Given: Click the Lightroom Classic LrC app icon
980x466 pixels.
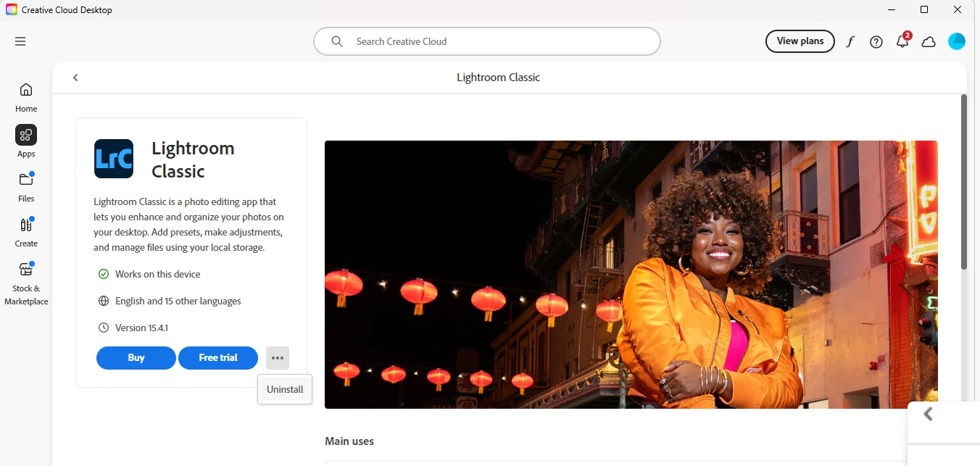Looking at the screenshot, I should coord(114,159).
